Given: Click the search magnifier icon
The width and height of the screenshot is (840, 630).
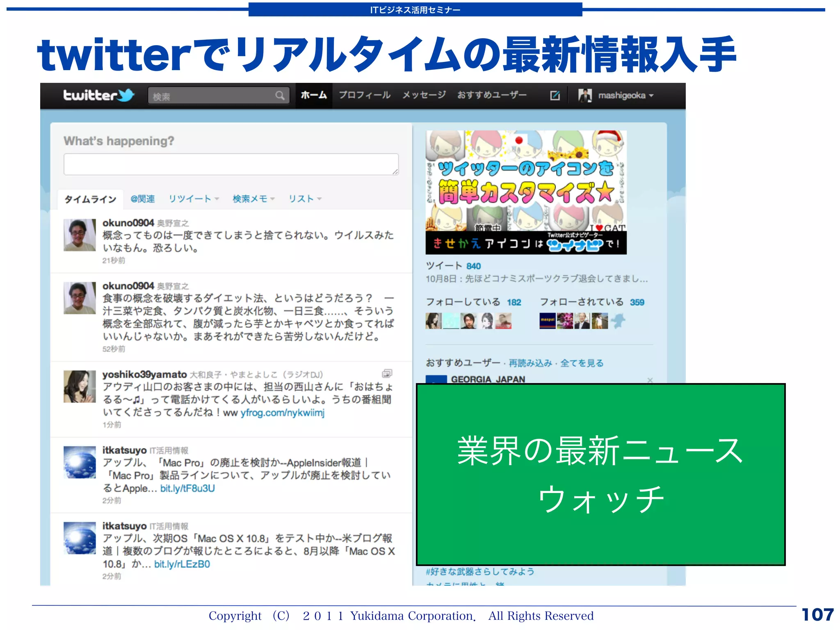Looking at the screenshot, I should (x=280, y=96).
